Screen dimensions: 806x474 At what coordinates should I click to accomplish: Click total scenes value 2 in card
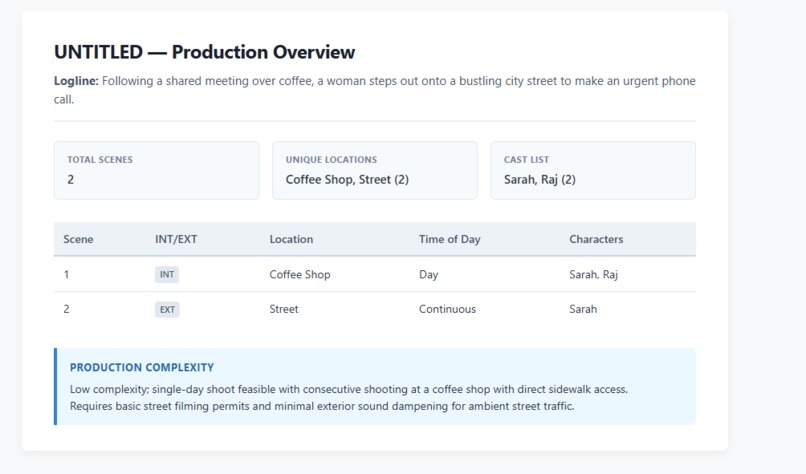pos(70,179)
